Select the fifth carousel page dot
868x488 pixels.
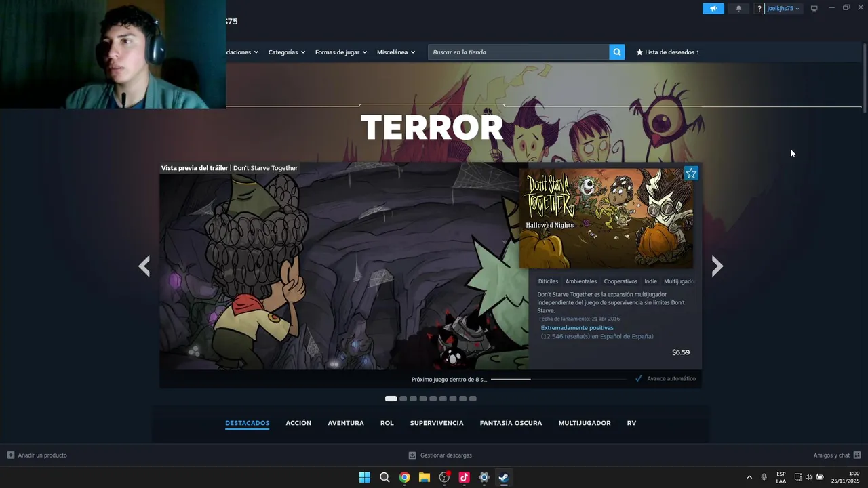pyautogui.click(x=433, y=399)
